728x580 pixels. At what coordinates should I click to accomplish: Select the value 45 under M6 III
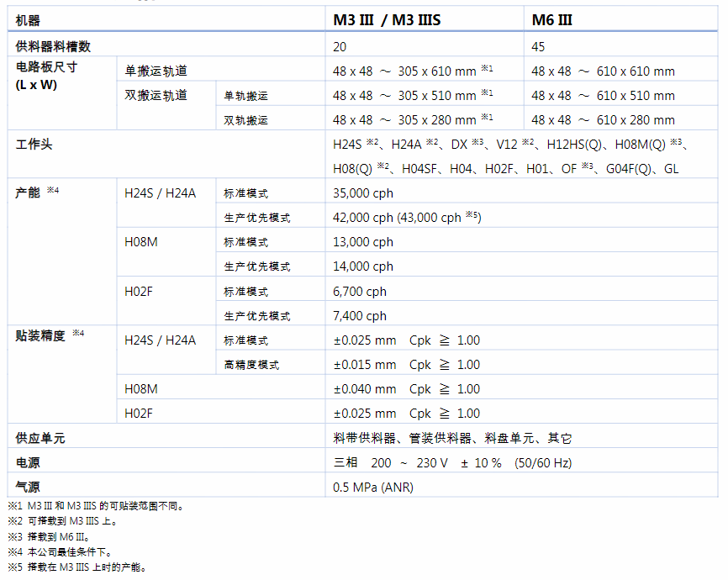point(537,45)
